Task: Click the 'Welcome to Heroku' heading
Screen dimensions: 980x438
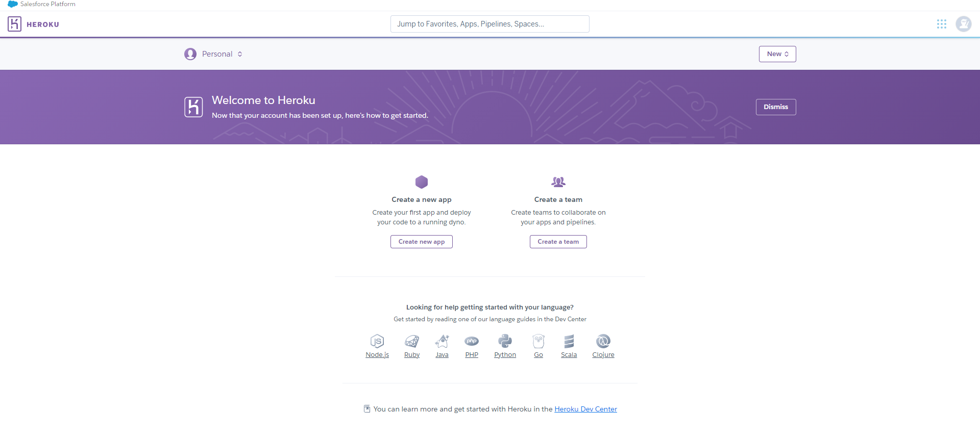Action: (263, 100)
